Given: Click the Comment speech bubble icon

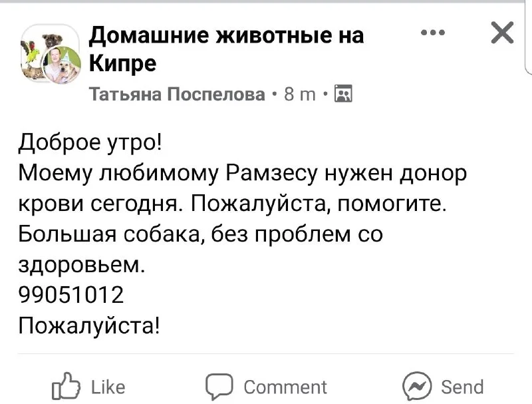Looking at the screenshot, I should point(218,387).
